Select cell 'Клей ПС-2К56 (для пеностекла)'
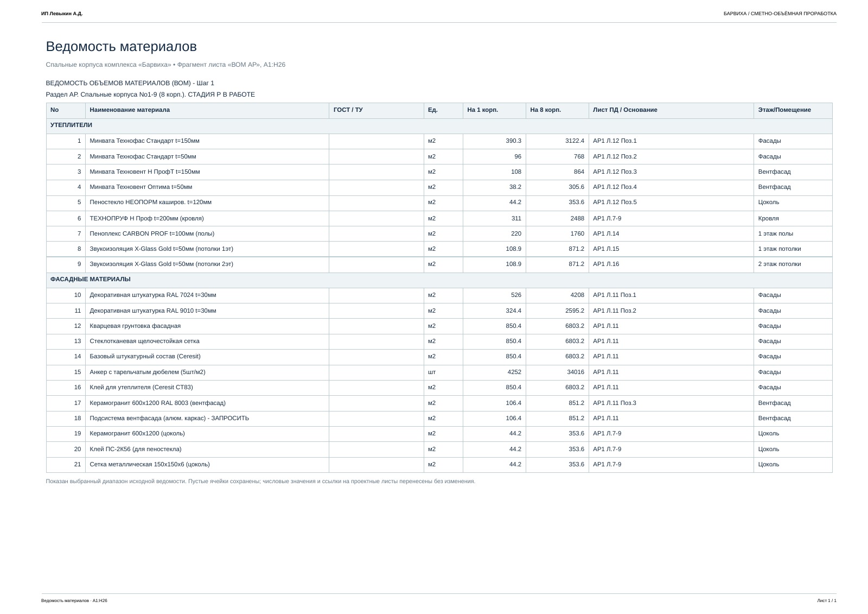 207,450
